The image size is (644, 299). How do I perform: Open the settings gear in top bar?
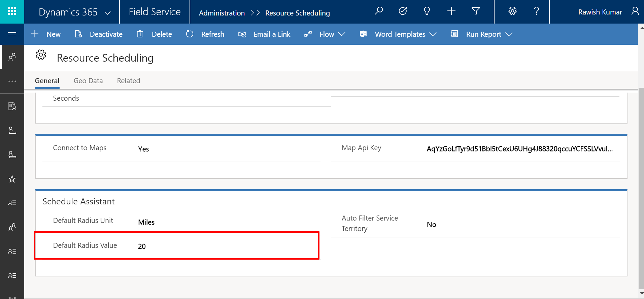512,11
